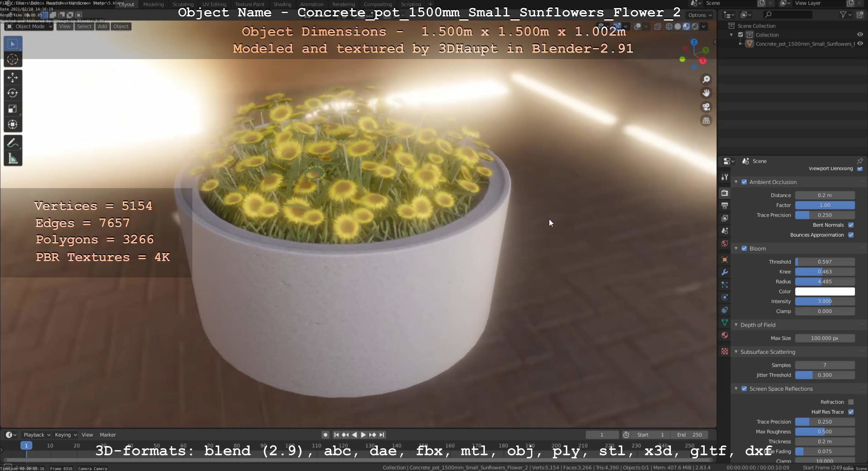Switch perspective/orthographic grid icon
This screenshot has height=471, width=868.
706,121
